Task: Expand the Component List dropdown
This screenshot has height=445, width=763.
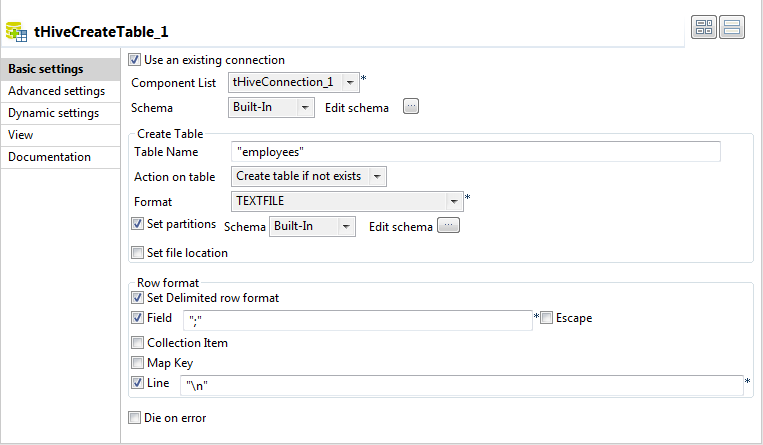Action: coord(351,82)
